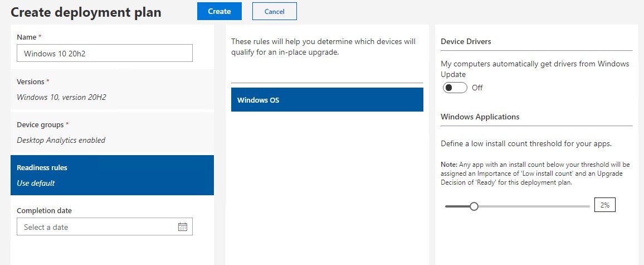Click 'Windows 10, version 20H2' versions value
The height and width of the screenshot is (265, 644).
point(62,98)
